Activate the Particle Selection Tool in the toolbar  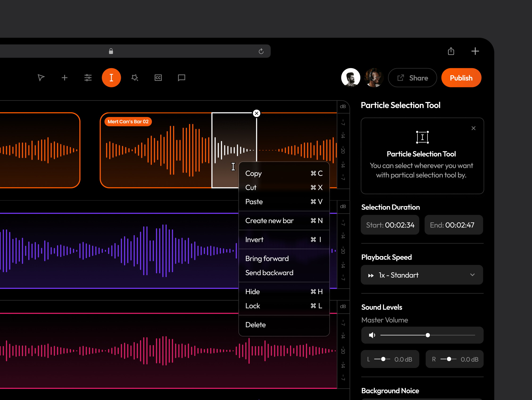point(111,77)
